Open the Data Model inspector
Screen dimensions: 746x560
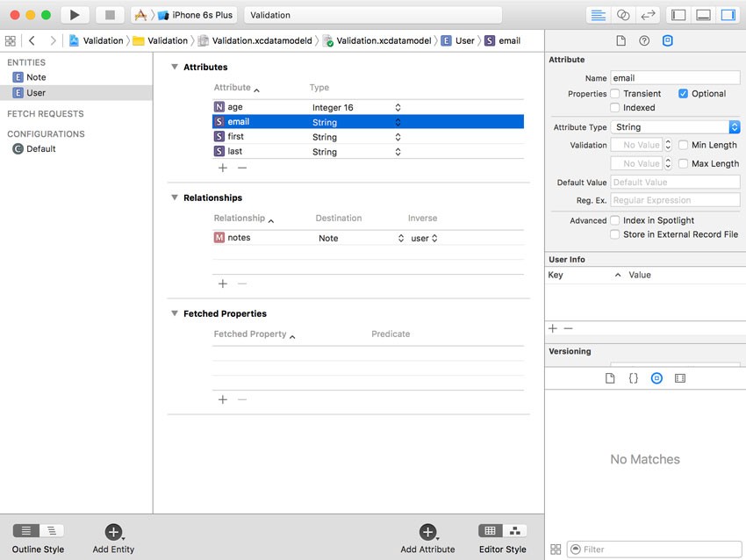[x=668, y=41]
